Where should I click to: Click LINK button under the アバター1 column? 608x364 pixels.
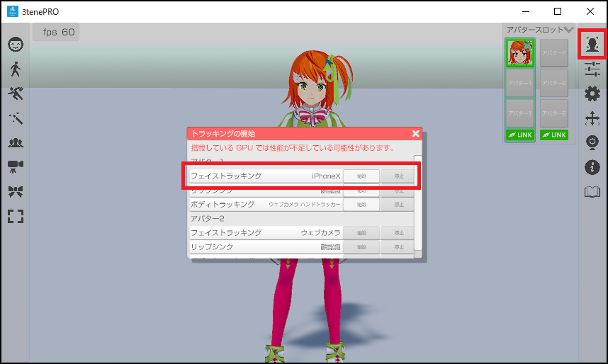520,135
